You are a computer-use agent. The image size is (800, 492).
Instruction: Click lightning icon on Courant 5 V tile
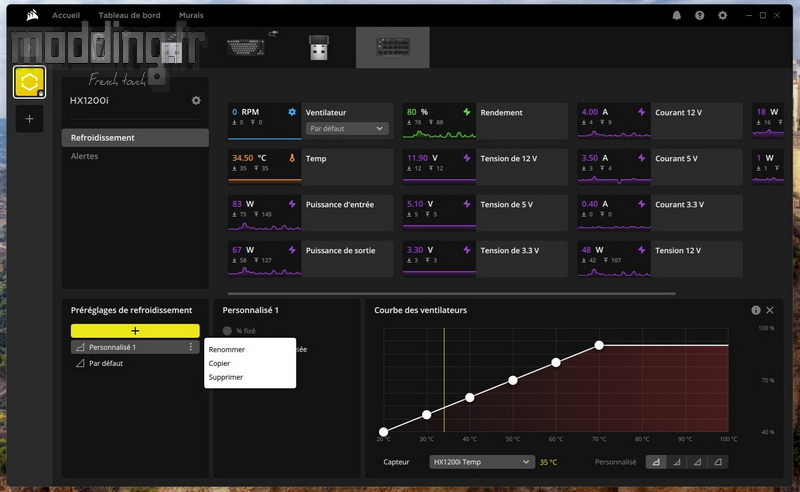pos(641,158)
